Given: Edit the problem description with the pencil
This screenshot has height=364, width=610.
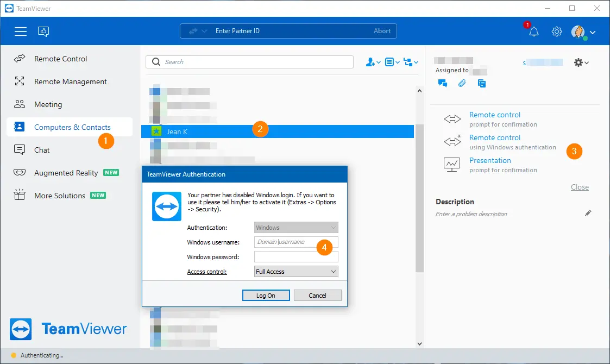Looking at the screenshot, I should 588,213.
